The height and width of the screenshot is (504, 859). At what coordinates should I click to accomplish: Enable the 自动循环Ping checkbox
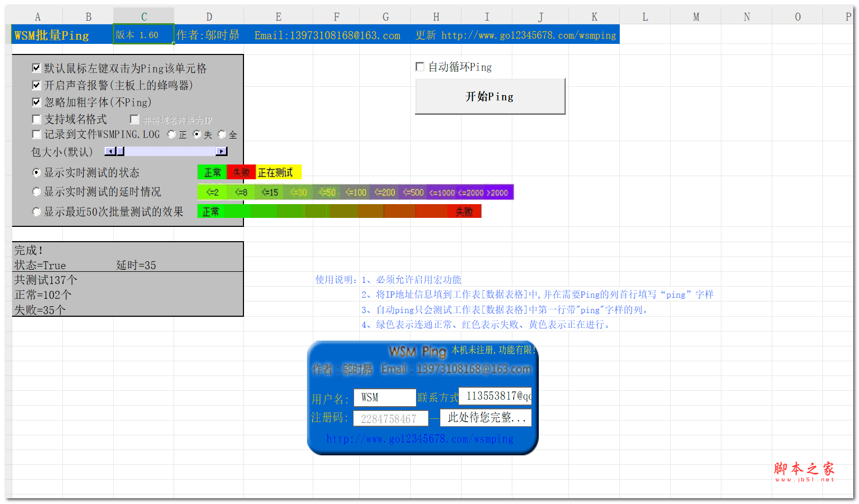click(420, 67)
